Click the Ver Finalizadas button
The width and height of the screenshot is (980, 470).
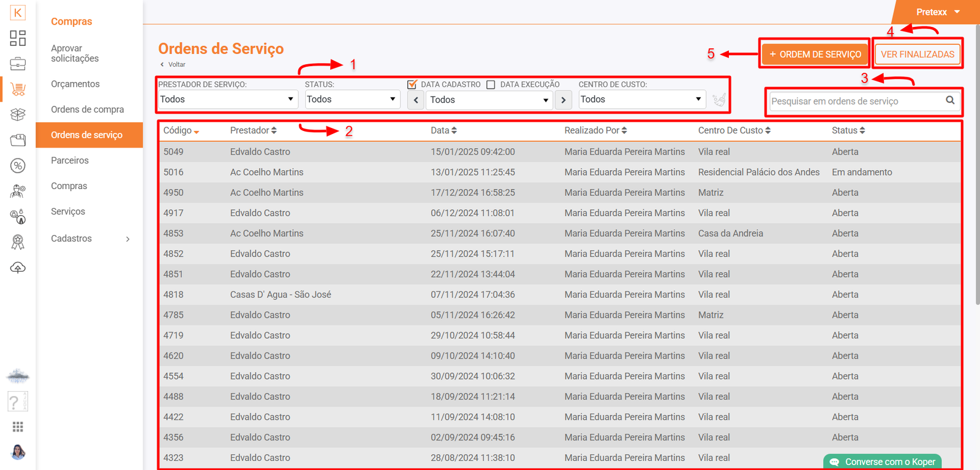917,54
